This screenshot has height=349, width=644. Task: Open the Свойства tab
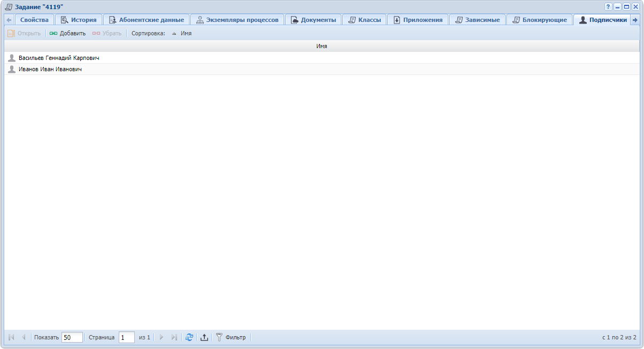click(x=34, y=20)
